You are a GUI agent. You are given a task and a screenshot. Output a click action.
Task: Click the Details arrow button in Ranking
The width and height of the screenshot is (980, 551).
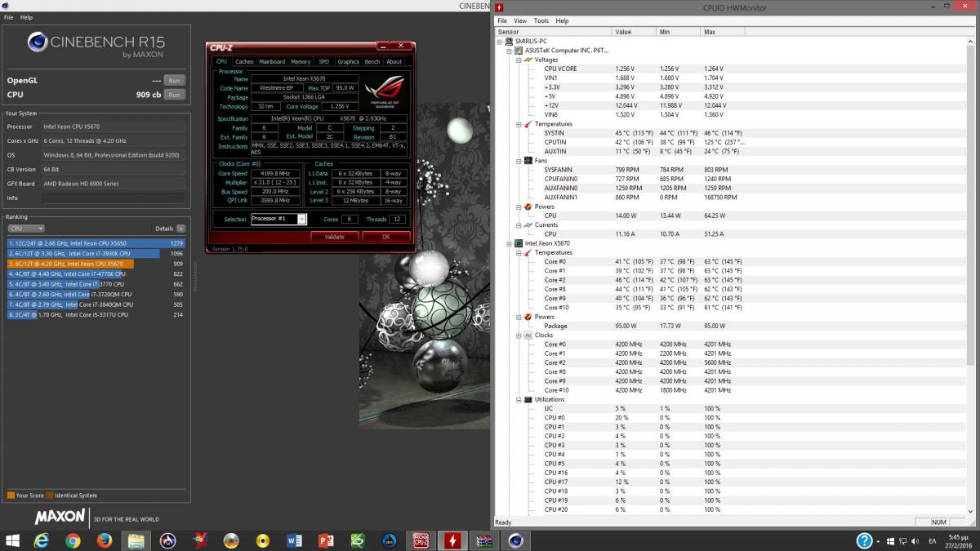[180, 229]
